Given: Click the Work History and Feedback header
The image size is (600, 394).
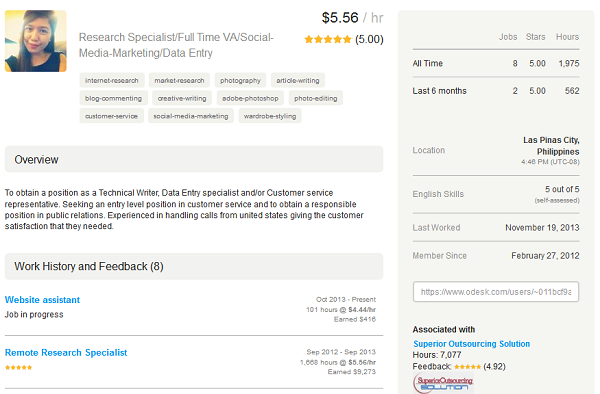Looking at the screenshot, I should pyautogui.click(x=194, y=266).
